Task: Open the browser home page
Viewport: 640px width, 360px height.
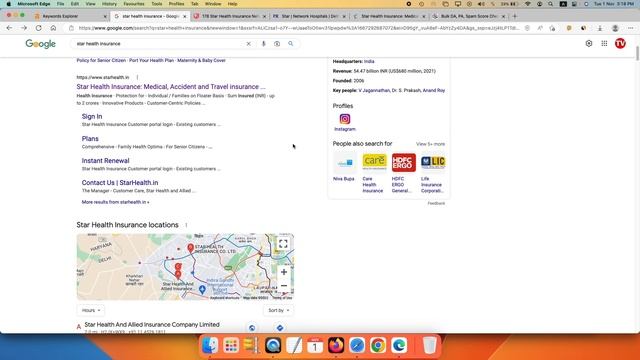Action: point(53,28)
